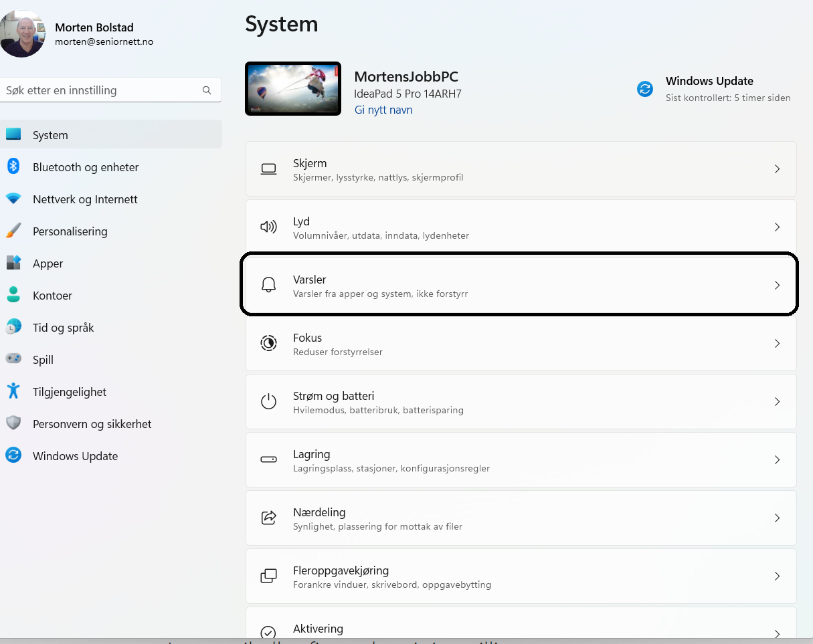Click the Windows Update sync icon at top right
The width and height of the screenshot is (813, 644).
645,89
